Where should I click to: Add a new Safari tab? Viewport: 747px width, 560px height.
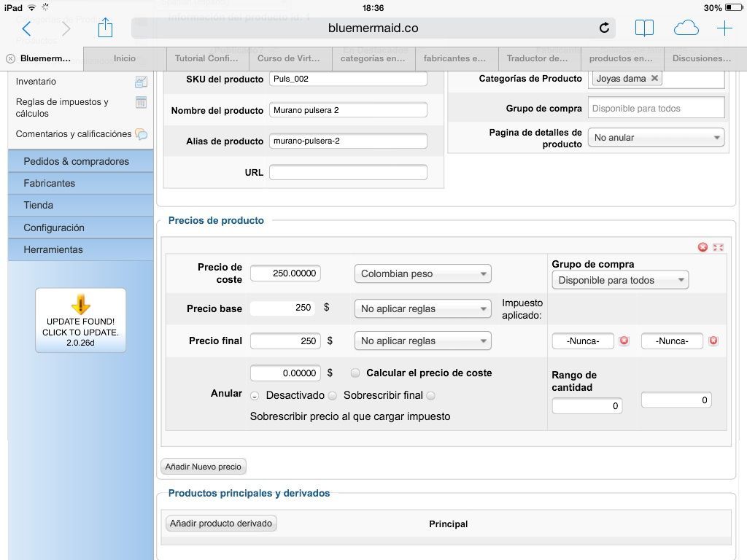tap(724, 28)
